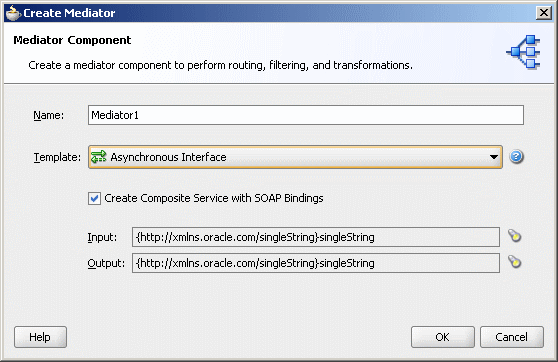Click the Create Mediator title bar app icon
The image size is (558, 362).
pyautogui.click(x=13, y=13)
